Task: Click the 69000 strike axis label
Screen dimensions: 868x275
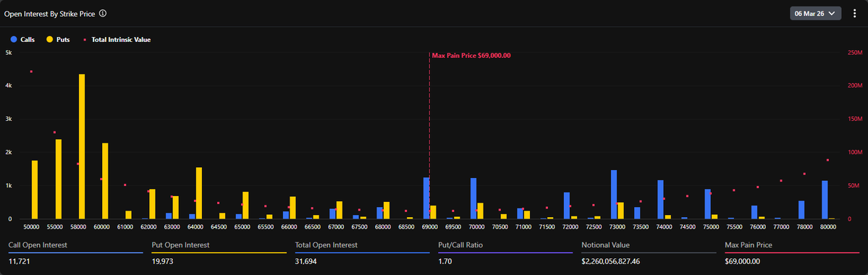Action: [x=429, y=227]
